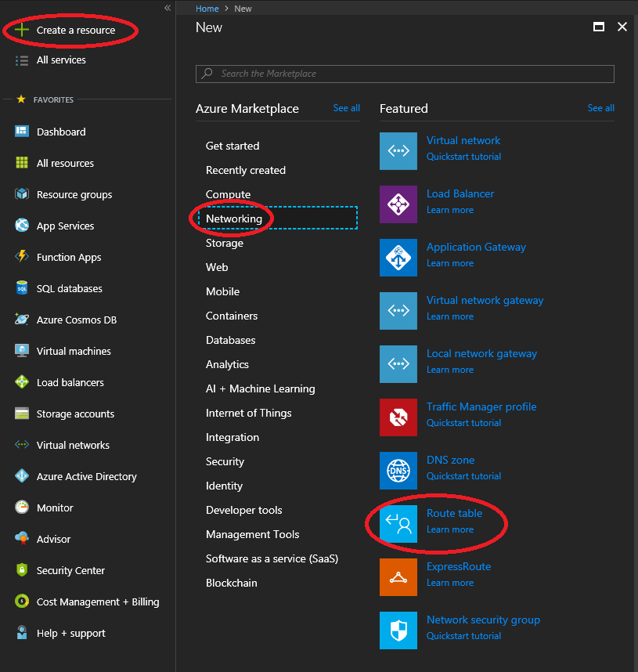Screen dimensions: 638x672
Task: Open the All services list icon
Action: (x=21, y=60)
